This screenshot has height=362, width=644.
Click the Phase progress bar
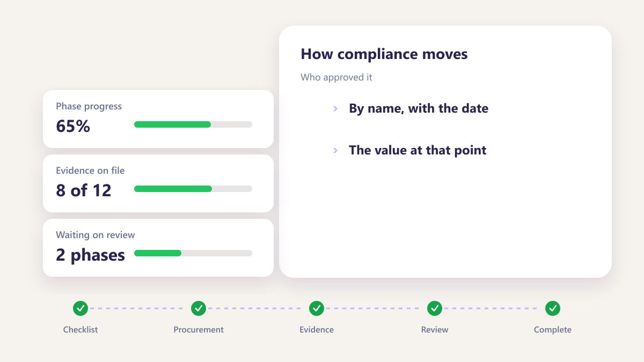coord(193,124)
